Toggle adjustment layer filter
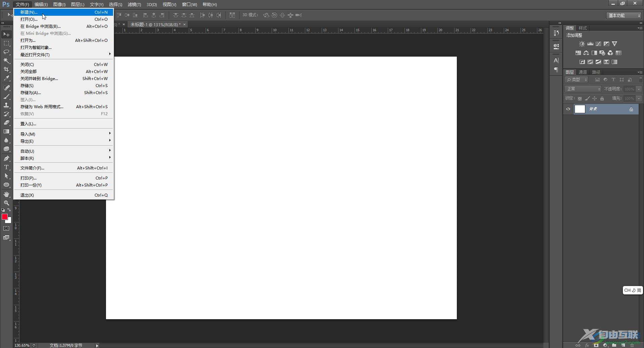This screenshot has width=644, height=348. click(x=605, y=80)
